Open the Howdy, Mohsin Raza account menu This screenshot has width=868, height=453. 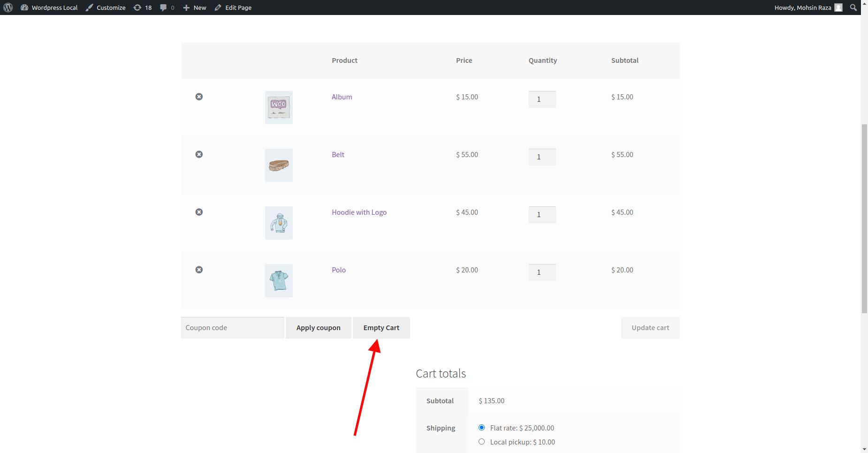(808, 8)
